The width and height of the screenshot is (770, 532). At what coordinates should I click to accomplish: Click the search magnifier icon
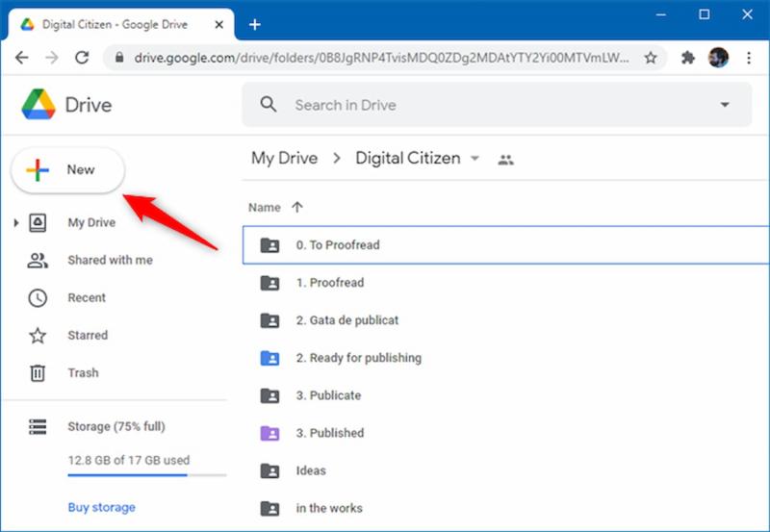[x=269, y=105]
